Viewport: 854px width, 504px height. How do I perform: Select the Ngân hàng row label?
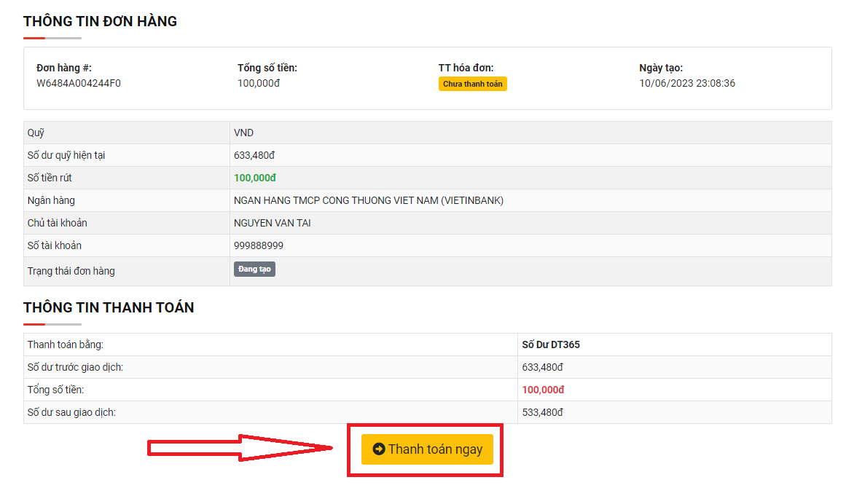[51, 200]
